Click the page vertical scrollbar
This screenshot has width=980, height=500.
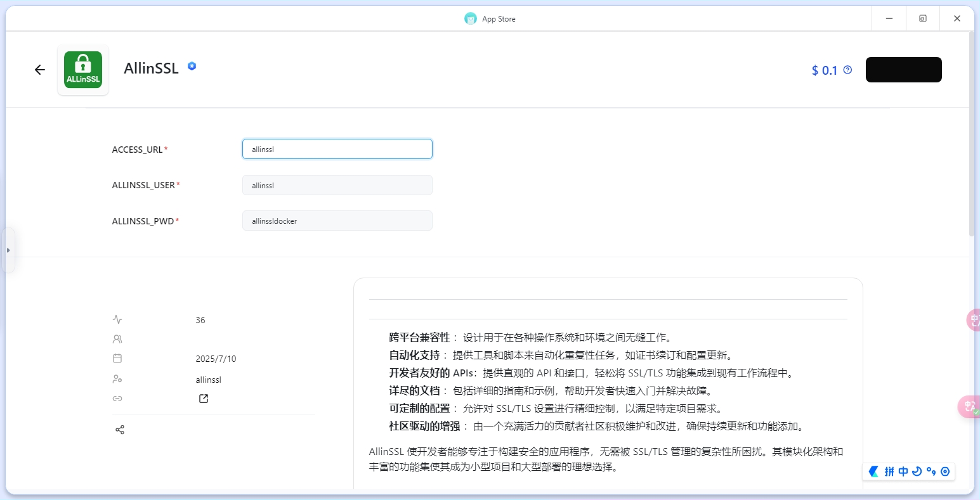pos(971,133)
